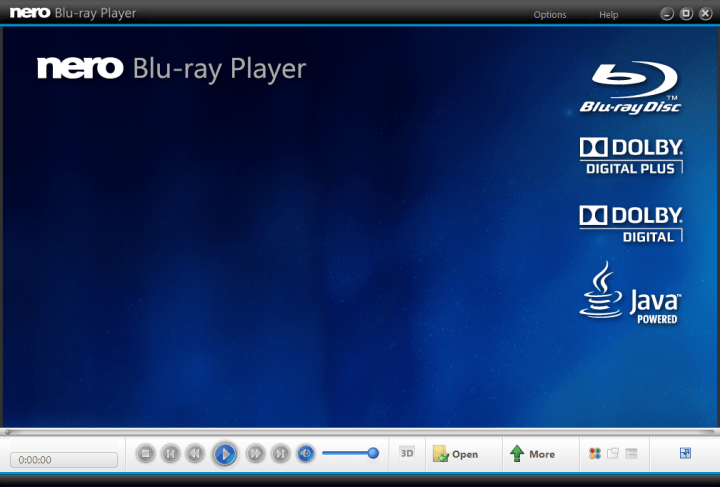Open a disc or file with Open
Image resolution: width=720 pixels, height=487 pixels.
tap(456, 454)
